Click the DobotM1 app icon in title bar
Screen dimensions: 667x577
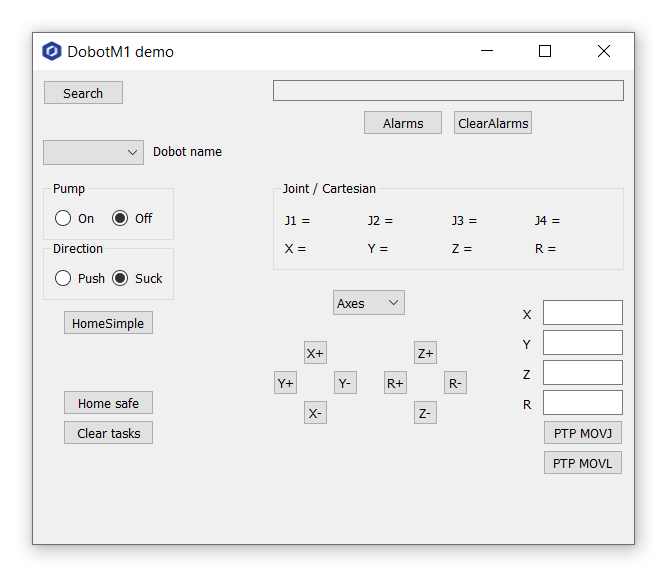coord(52,51)
